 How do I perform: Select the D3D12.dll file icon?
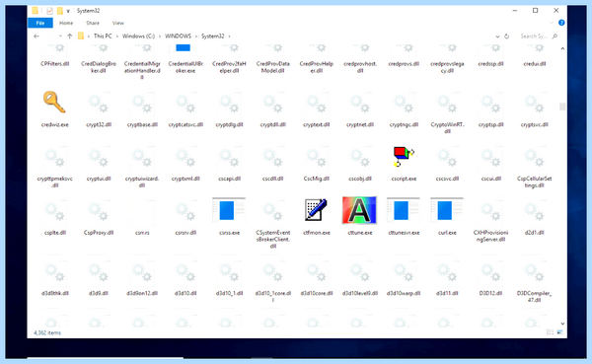click(490, 272)
